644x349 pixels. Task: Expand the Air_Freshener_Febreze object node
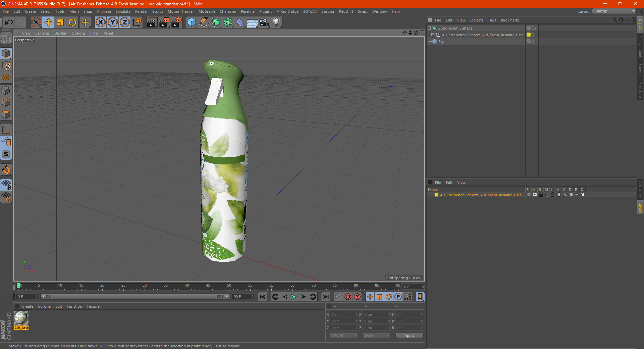click(433, 35)
